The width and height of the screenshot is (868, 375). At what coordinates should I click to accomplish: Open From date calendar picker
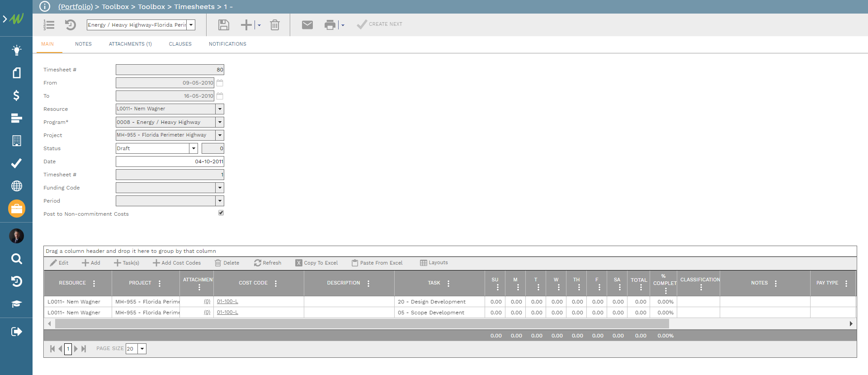220,83
